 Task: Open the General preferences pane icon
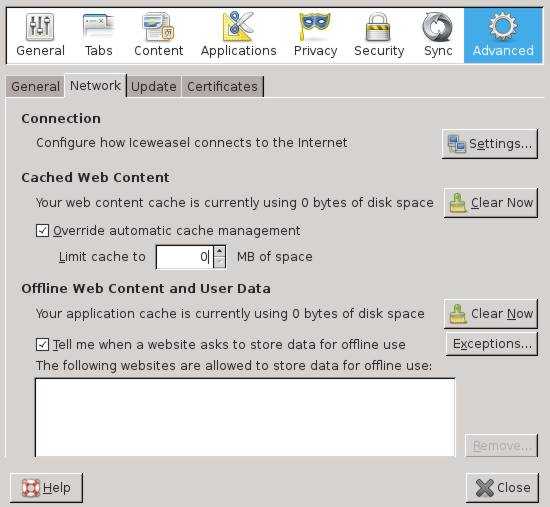[x=40, y=27]
